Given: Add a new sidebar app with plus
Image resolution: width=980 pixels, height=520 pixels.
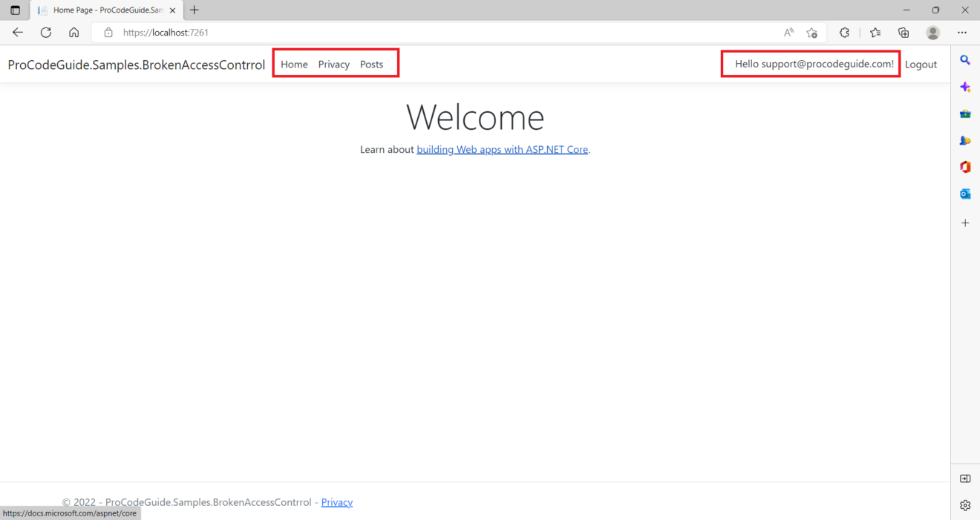Looking at the screenshot, I should (x=965, y=223).
